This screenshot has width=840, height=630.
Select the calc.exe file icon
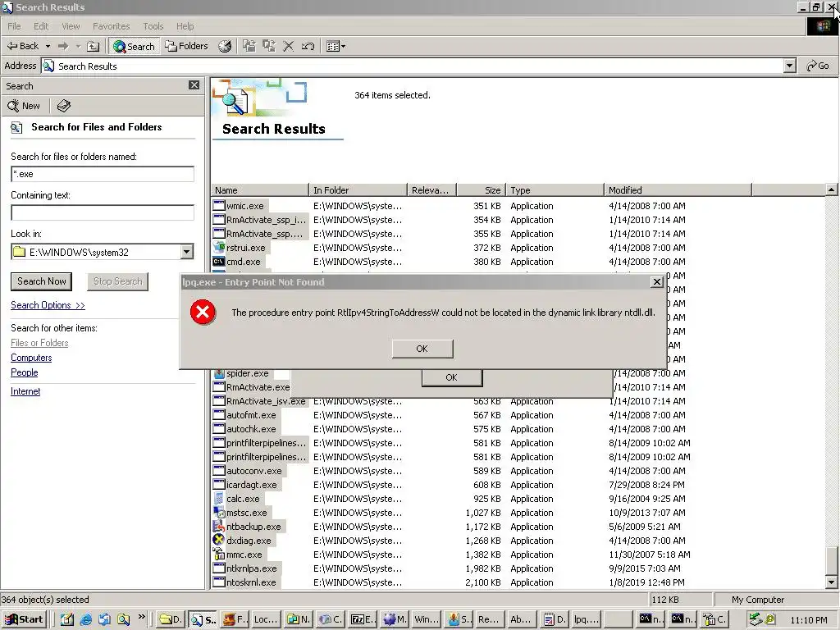pyautogui.click(x=218, y=499)
